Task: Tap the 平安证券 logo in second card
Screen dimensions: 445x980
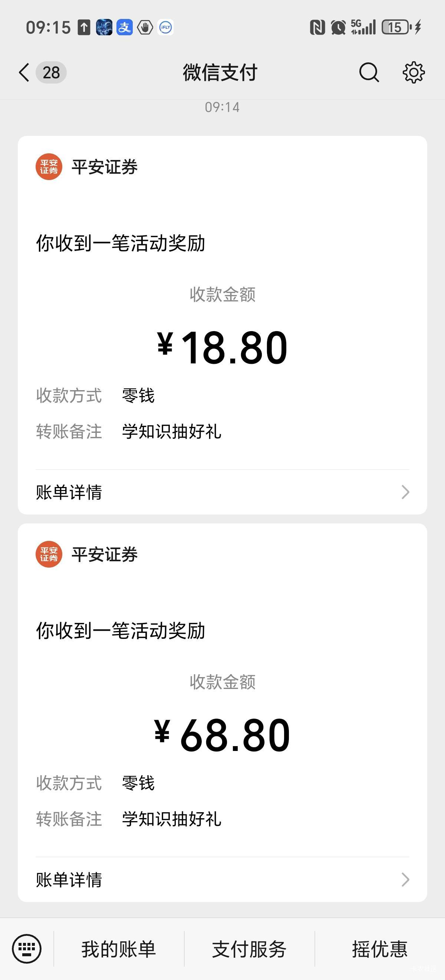Action: [49, 554]
